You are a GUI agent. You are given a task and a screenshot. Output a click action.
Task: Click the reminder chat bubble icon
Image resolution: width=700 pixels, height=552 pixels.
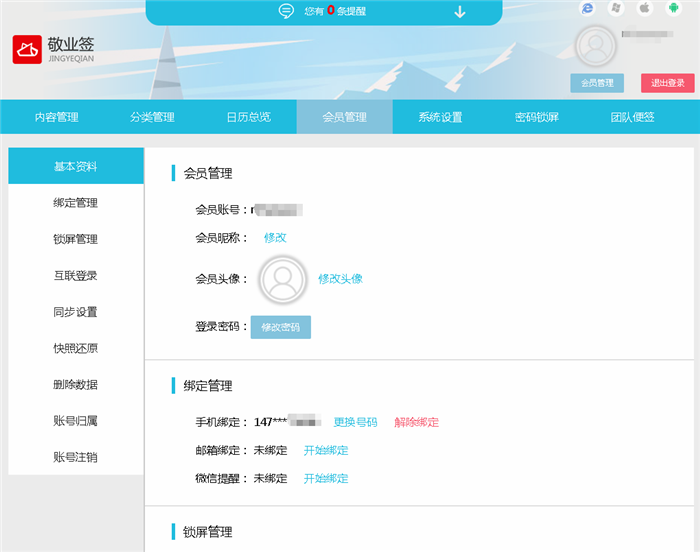(x=286, y=11)
